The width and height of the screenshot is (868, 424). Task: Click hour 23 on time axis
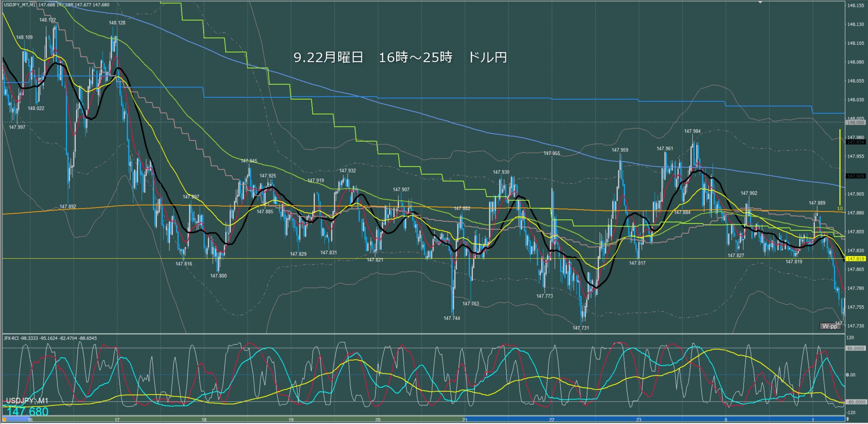tap(638, 420)
